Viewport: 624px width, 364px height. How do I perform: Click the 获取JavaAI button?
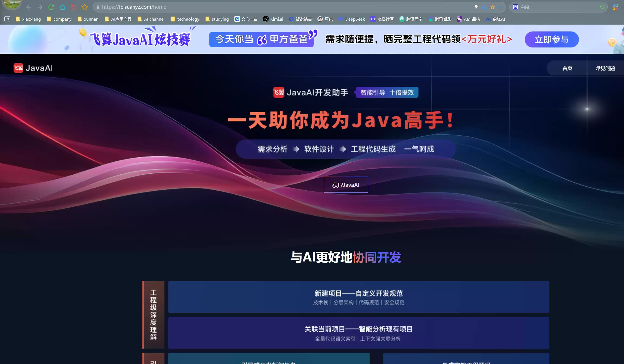pos(346,185)
